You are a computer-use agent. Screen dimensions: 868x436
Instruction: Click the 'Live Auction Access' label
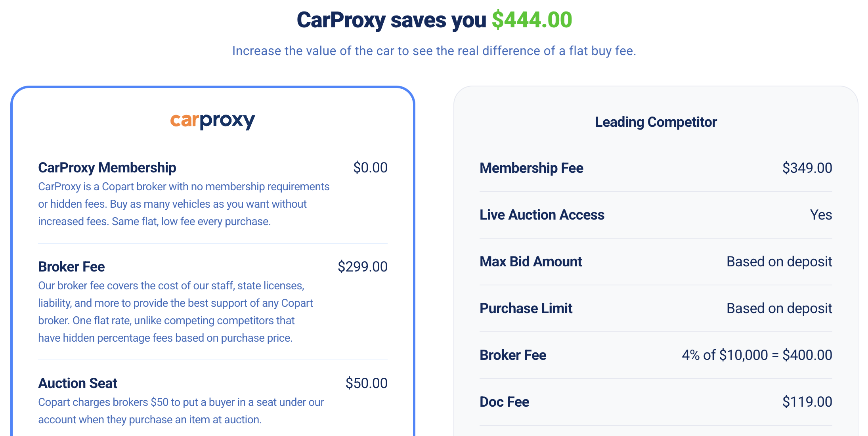tap(542, 214)
